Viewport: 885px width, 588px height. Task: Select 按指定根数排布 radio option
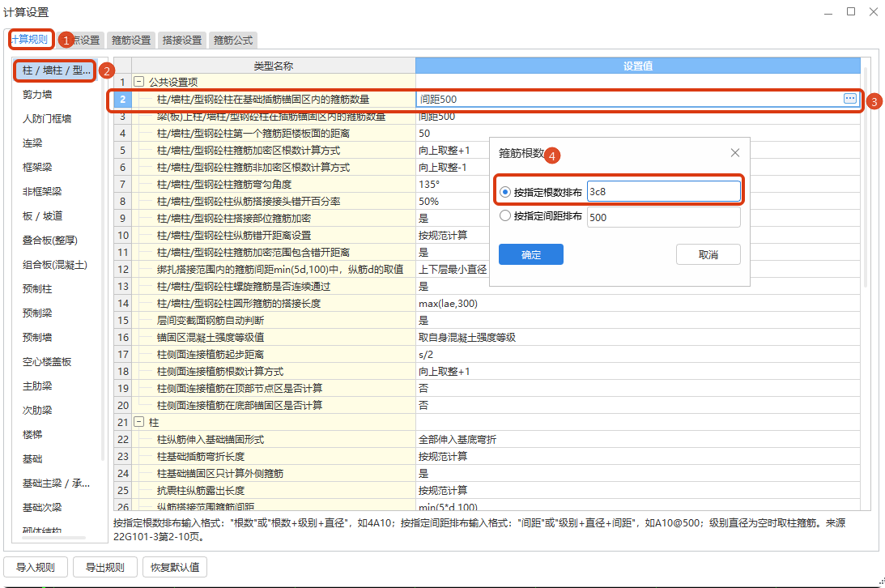point(505,193)
